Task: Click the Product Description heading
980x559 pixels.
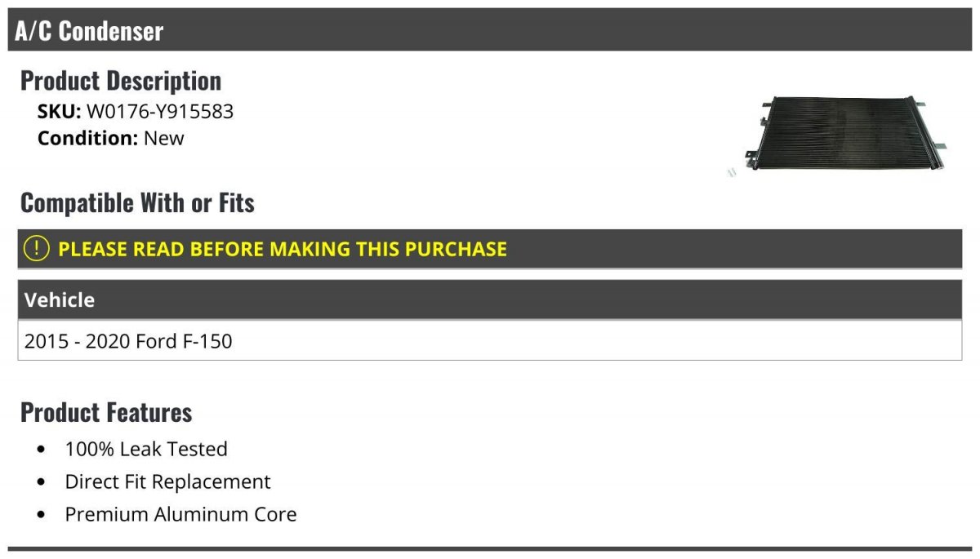Action: [x=121, y=80]
